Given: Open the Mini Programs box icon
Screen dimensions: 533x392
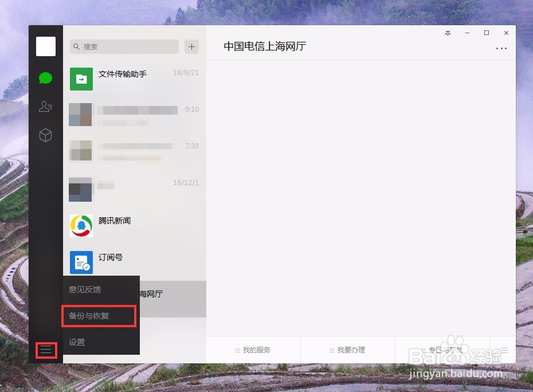Looking at the screenshot, I should [x=46, y=135].
